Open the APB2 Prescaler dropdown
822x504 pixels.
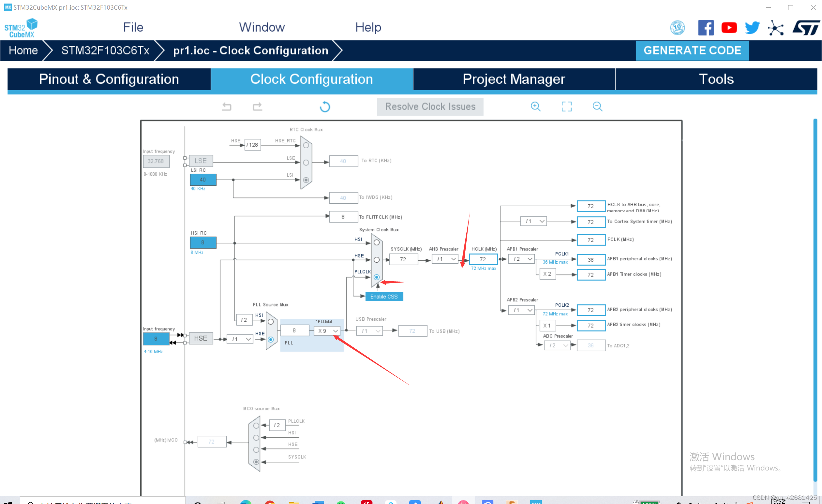(521, 310)
